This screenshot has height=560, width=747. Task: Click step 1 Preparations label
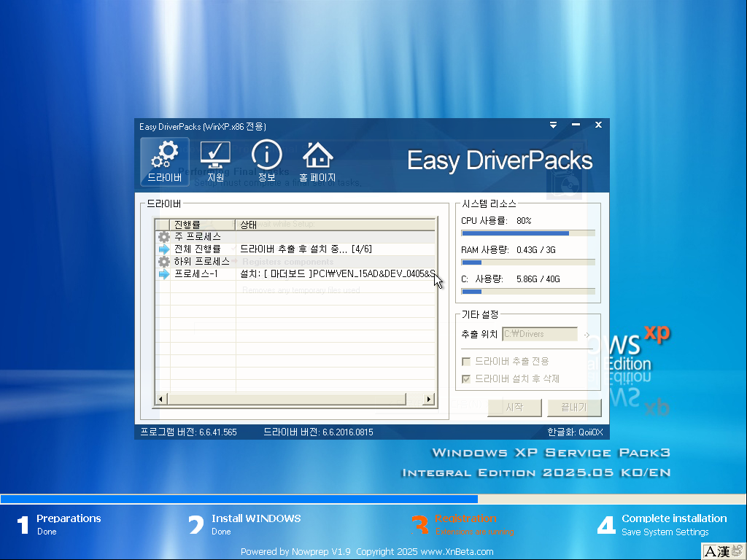(69, 518)
